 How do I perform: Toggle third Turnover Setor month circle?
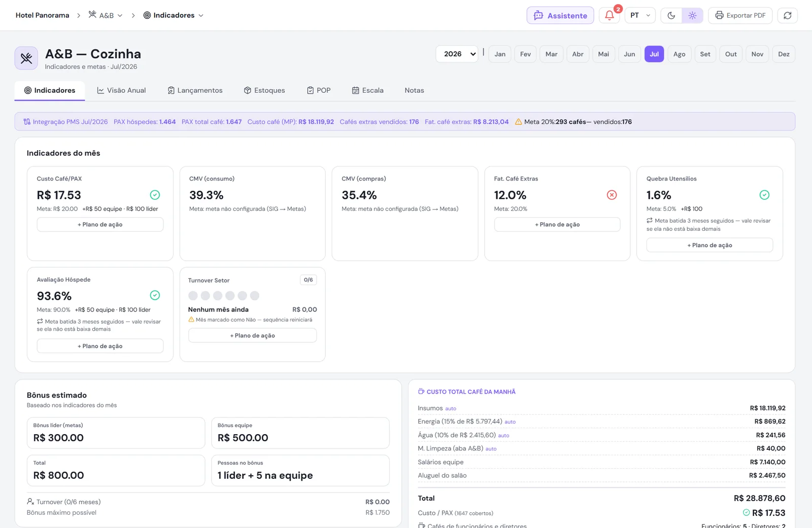pyautogui.click(x=218, y=296)
